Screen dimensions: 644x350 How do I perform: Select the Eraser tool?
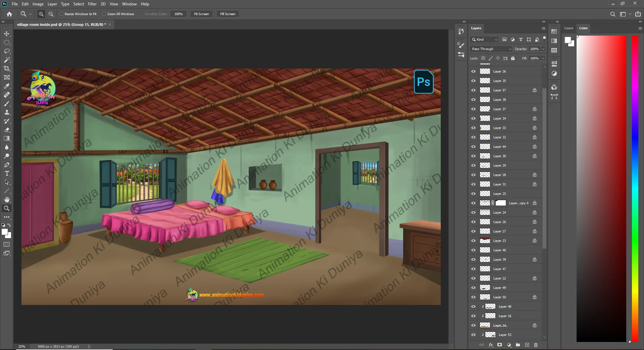point(7,130)
